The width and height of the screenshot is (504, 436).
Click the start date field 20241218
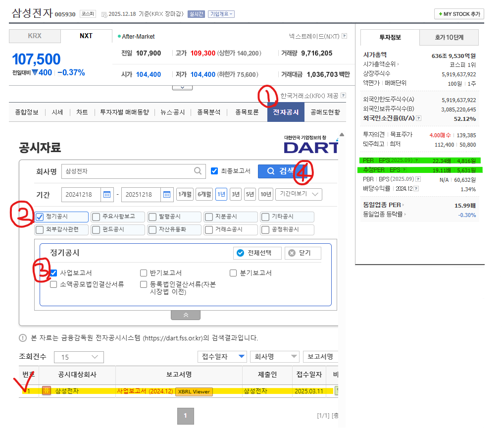coord(81,195)
